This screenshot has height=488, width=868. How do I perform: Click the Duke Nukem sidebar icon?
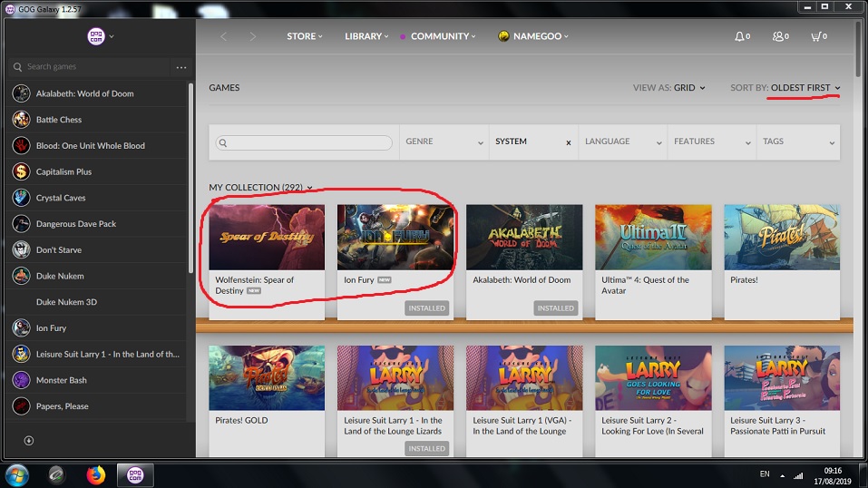pos(21,276)
